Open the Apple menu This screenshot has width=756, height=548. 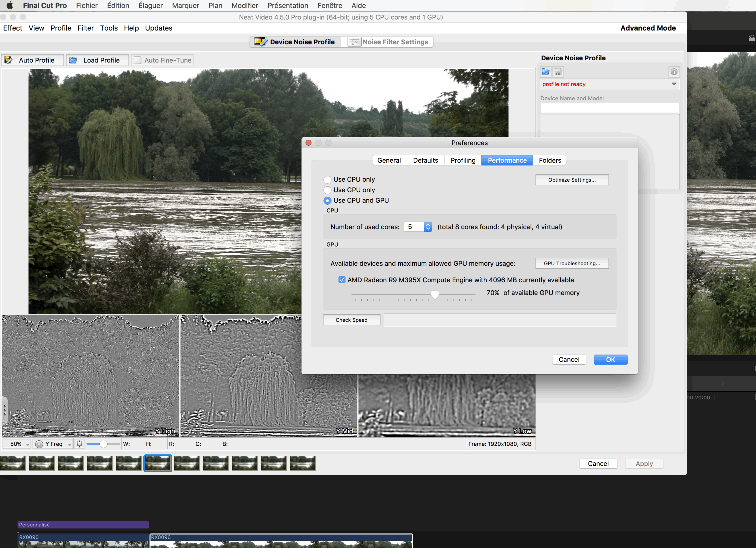click(x=10, y=5)
